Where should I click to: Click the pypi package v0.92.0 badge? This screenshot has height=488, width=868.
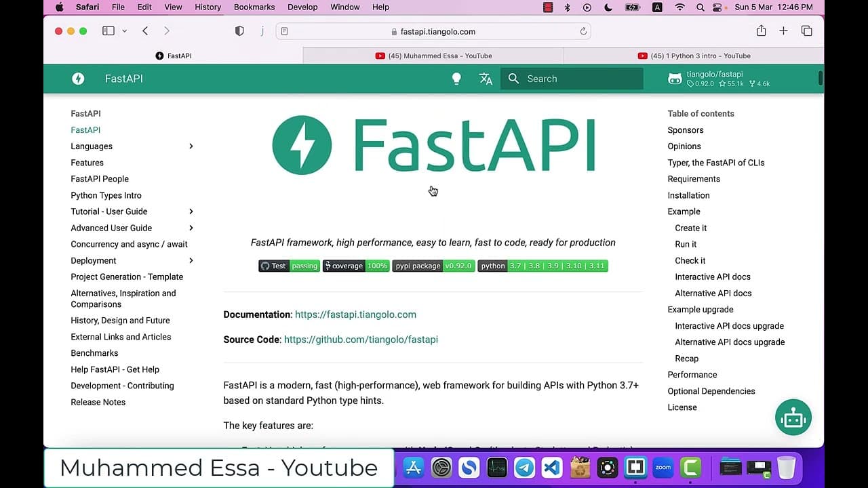pos(433,266)
